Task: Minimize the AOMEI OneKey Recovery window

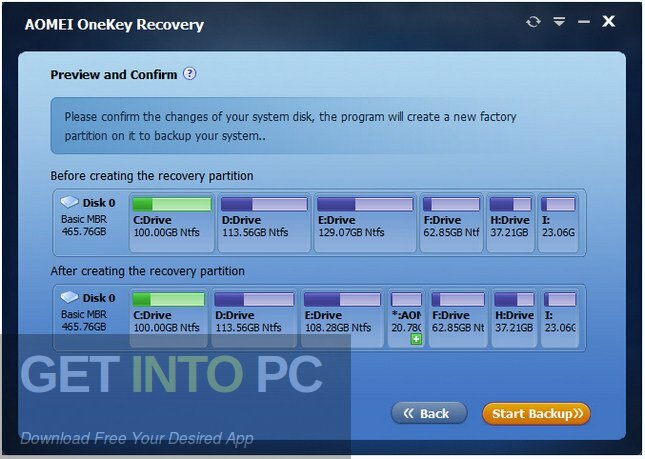Action: click(x=584, y=21)
